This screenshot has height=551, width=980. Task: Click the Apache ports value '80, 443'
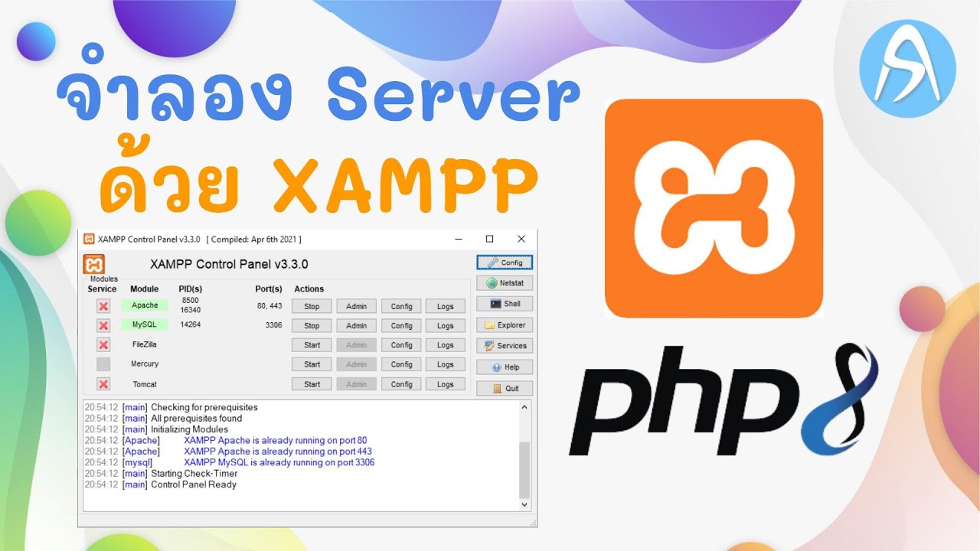click(269, 305)
